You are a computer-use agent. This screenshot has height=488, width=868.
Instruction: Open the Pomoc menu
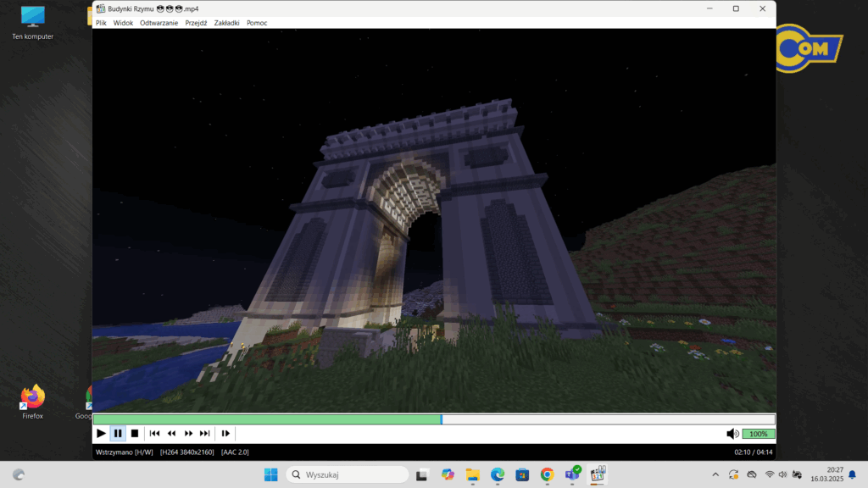(x=257, y=23)
